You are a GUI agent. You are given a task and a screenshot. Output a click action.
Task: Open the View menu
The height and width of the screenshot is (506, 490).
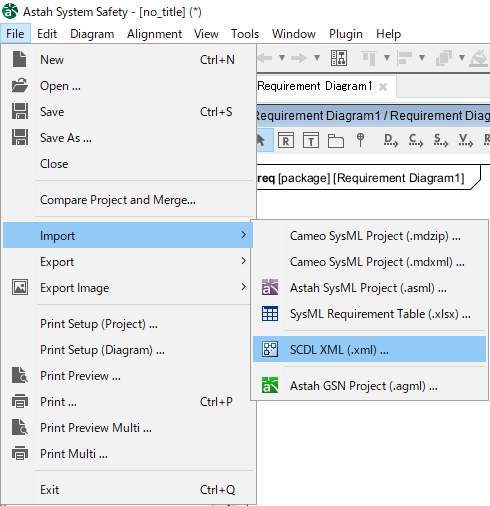coord(206,34)
